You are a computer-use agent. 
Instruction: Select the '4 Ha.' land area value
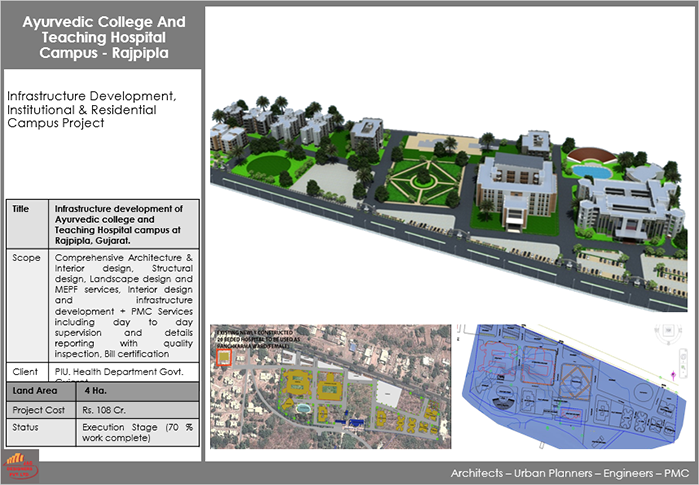point(95,391)
